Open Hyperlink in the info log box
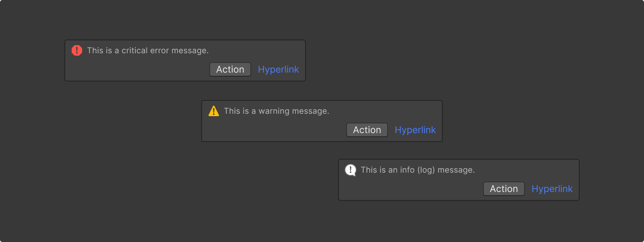 (x=552, y=189)
